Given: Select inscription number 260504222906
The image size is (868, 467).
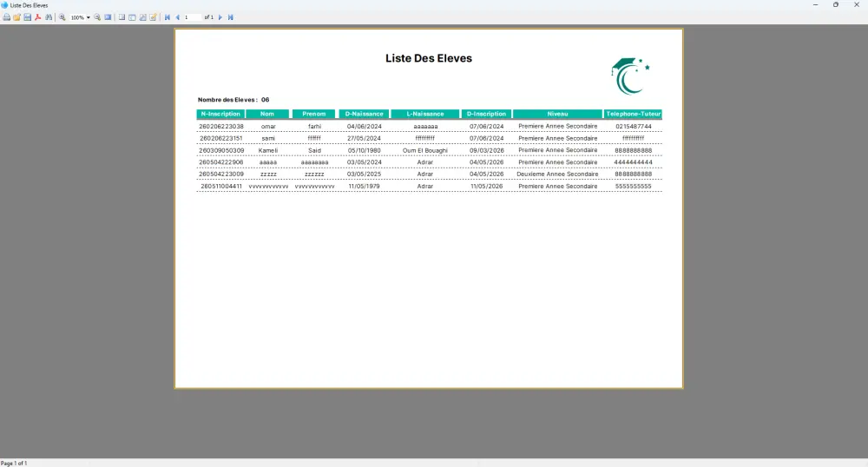Looking at the screenshot, I should (x=221, y=162).
